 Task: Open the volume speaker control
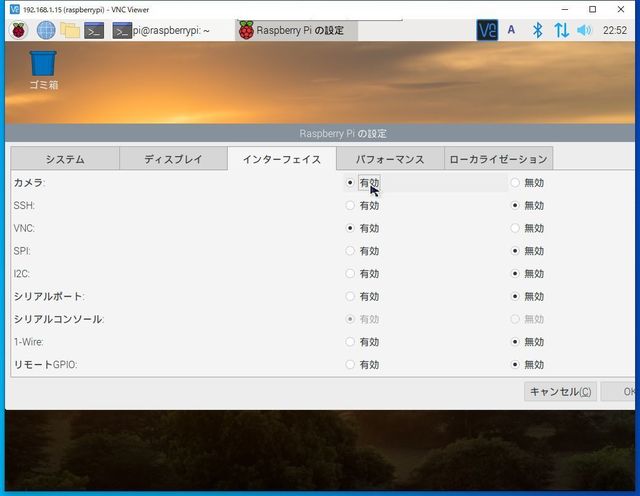tap(584, 30)
